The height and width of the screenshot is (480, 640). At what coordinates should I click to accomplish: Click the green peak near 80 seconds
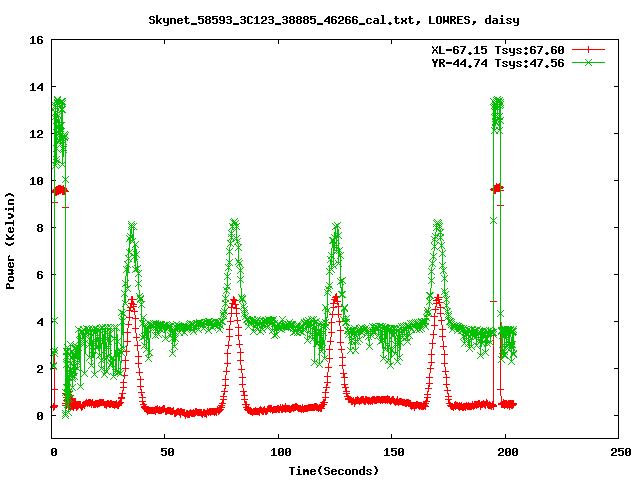(234, 224)
